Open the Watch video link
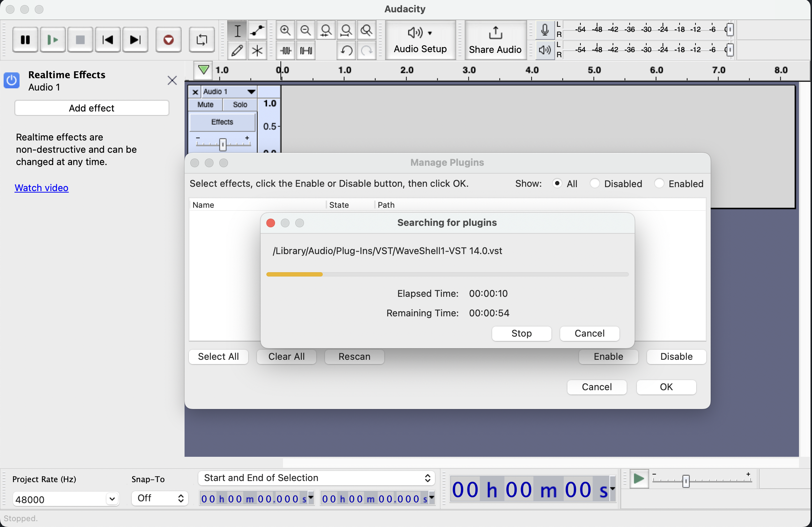812x527 pixels. tap(41, 188)
